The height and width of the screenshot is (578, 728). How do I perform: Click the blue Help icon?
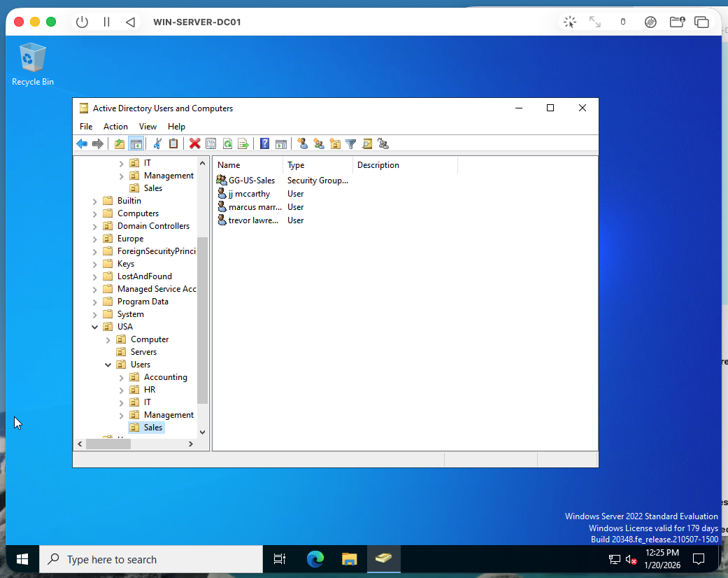tap(264, 143)
